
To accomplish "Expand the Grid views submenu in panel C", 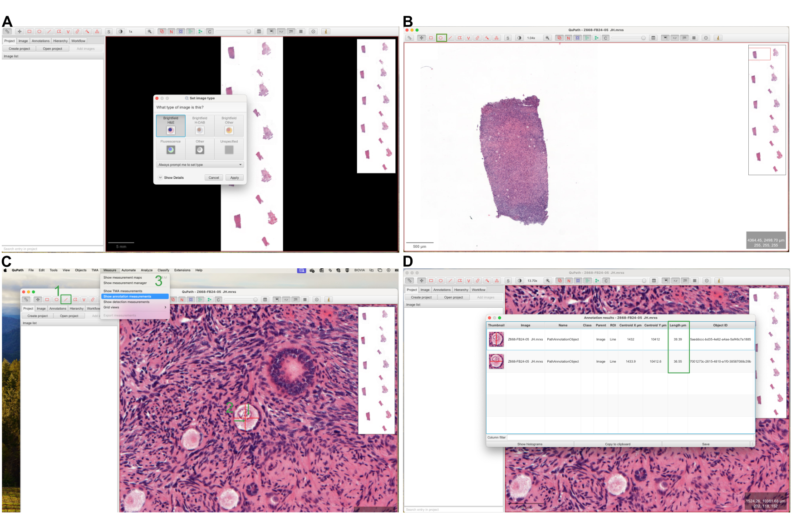I will pos(135,307).
